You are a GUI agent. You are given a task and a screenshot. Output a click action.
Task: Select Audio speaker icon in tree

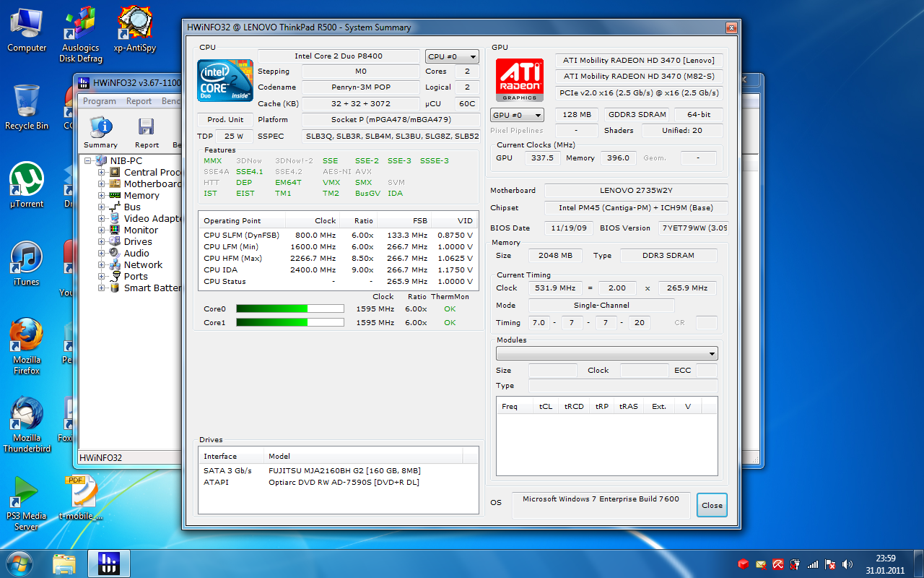[115, 253]
